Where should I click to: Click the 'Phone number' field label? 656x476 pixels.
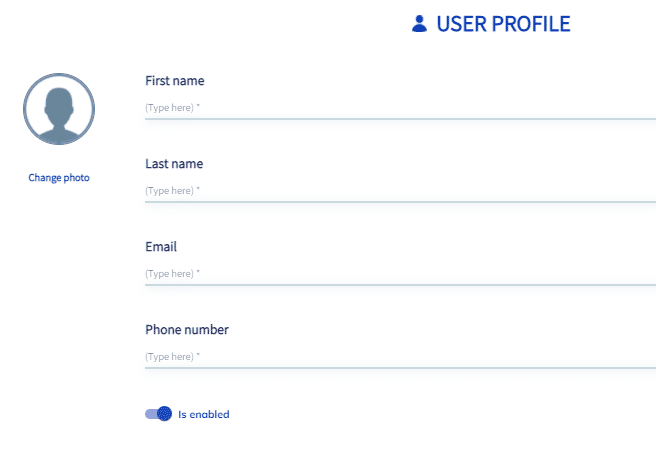[x=187, y=330]
